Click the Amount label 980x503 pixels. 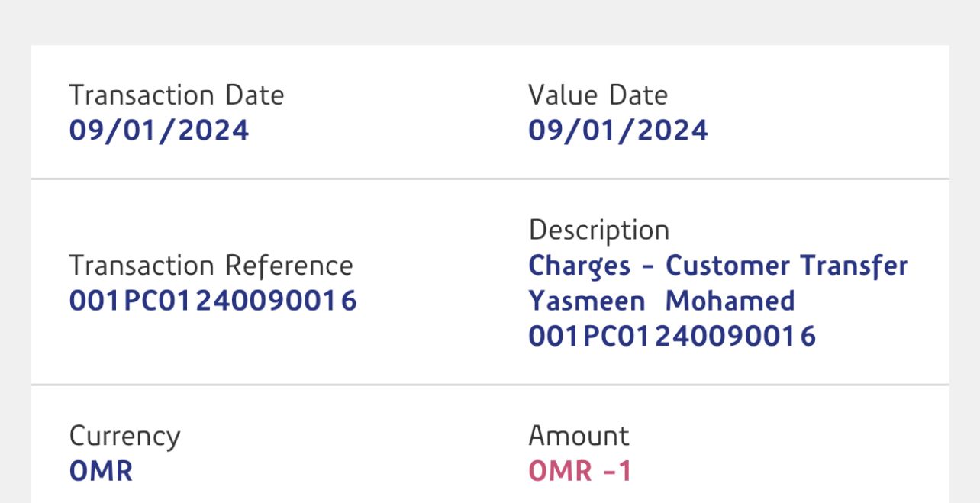tap(579, 436)
